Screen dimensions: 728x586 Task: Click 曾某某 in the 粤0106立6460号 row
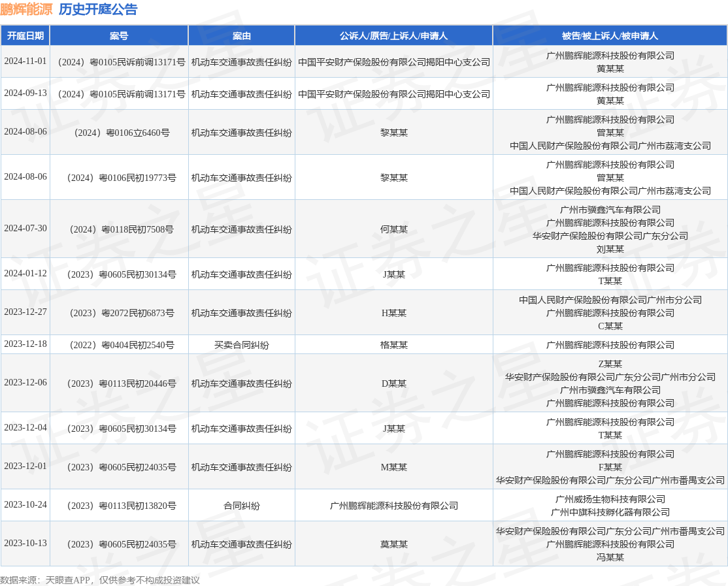(610, 133)
